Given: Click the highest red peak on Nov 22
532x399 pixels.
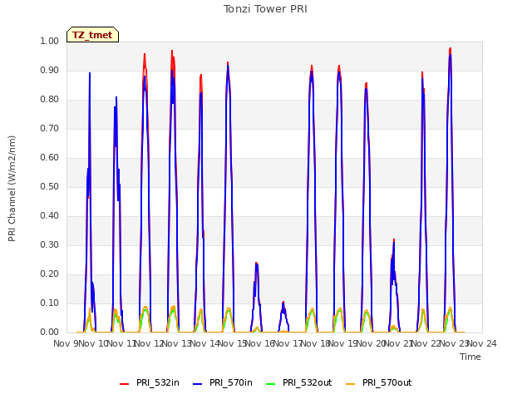Looking at the screenshot, I should pyautogui.click(x=451, y=49).
